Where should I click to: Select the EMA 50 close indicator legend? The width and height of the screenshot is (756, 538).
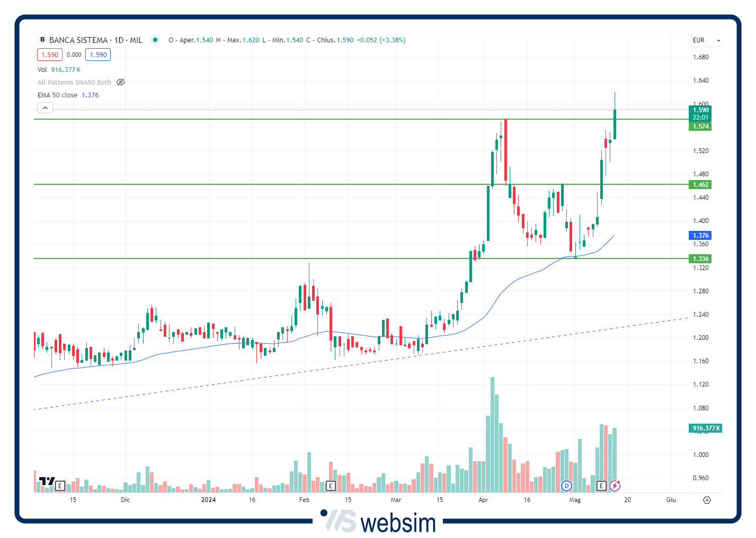click(57, 95)
